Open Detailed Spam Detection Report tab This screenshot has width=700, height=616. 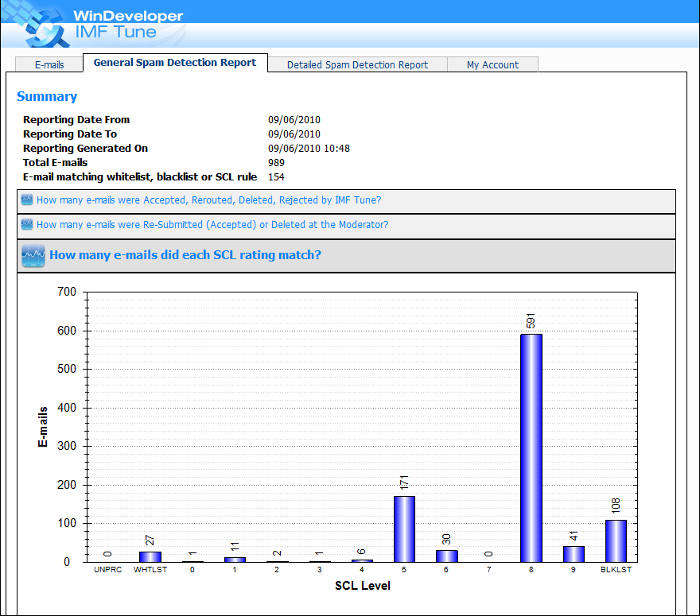pyautogui.click(x=357, y=64)
